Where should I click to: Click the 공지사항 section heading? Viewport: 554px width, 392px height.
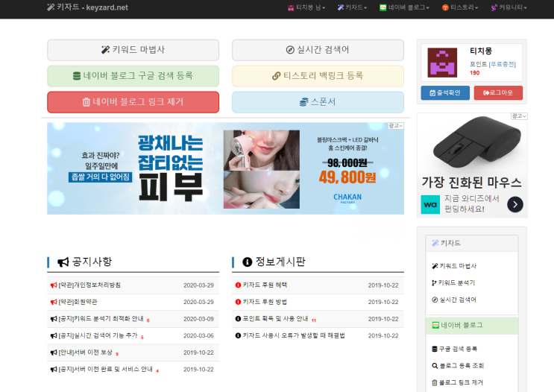point(92,262)
